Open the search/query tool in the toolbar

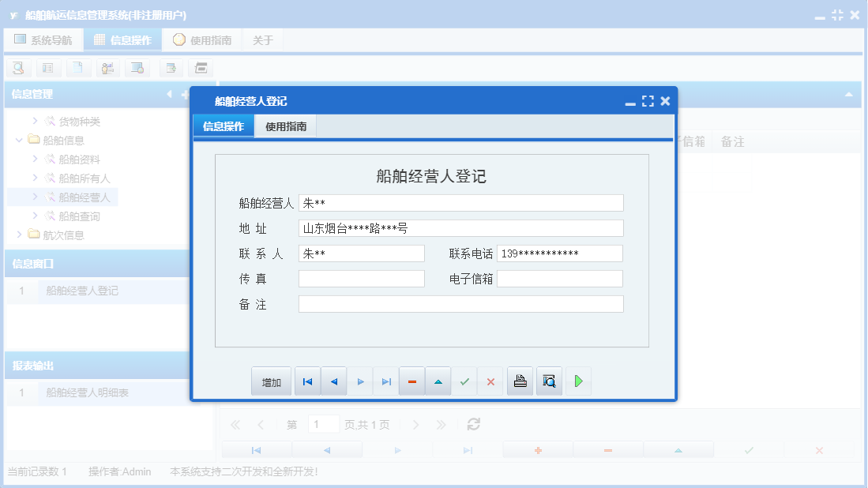tap(19, 68)
